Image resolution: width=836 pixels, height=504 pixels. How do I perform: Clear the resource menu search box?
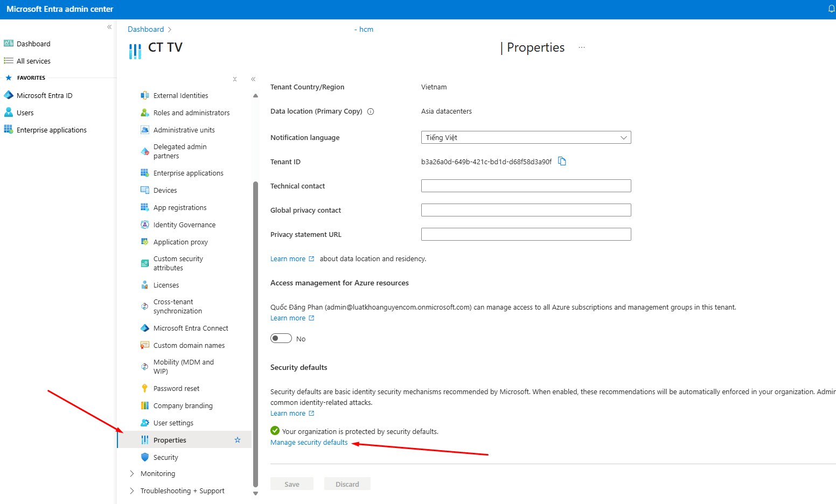pyautogui.click(x=235, y=79)
